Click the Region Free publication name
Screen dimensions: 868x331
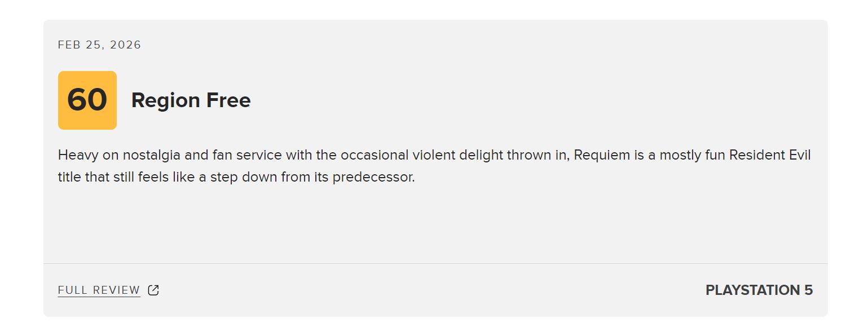(191, 100)
